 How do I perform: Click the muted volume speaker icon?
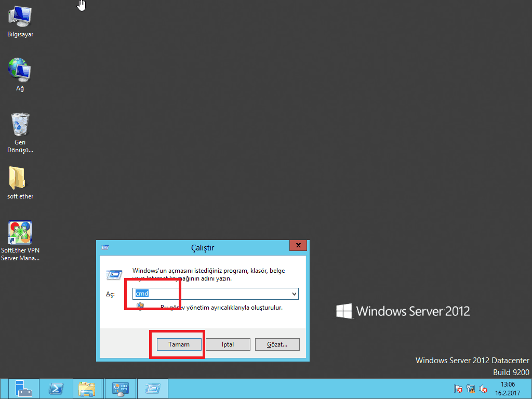(x=483, y=389)
